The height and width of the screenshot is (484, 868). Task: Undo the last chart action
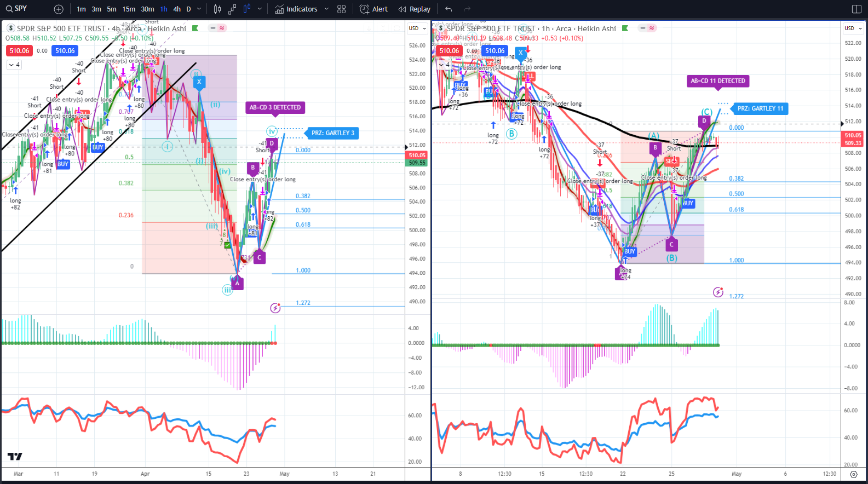click(x=449, y=9)
